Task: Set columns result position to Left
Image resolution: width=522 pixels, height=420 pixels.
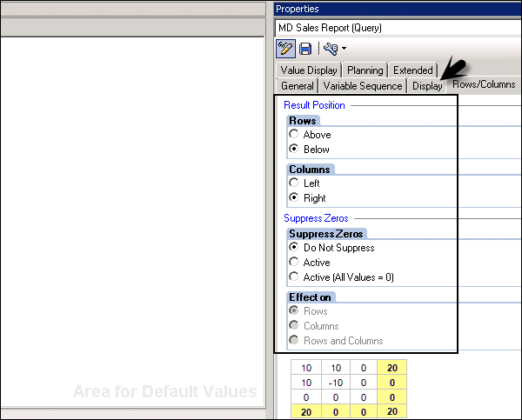Action: 294,183
